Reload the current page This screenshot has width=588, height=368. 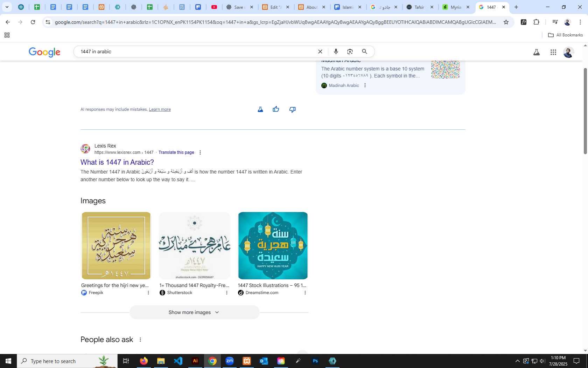pos(33,22)
